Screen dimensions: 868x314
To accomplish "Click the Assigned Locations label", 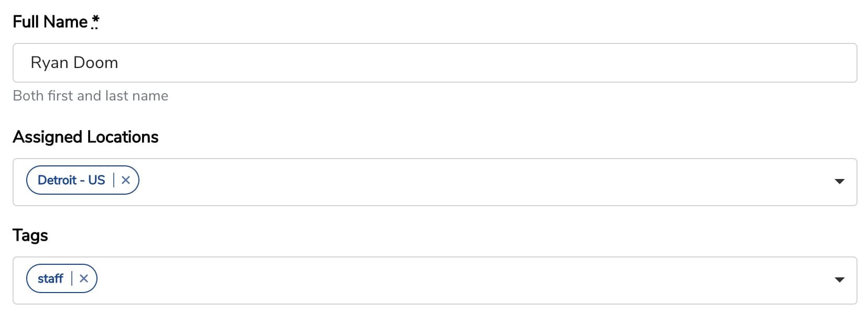I will tap(85, 137).
